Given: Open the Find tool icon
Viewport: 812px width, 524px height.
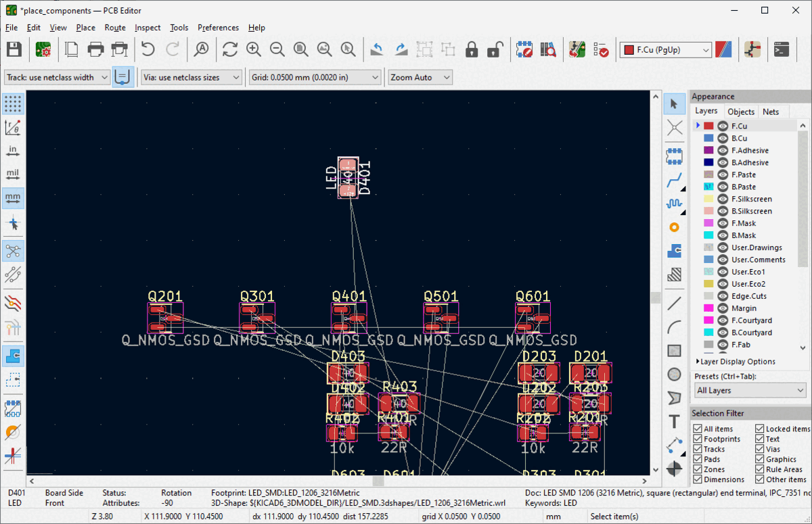Looking at the screenshot, I should pos(201,49).
